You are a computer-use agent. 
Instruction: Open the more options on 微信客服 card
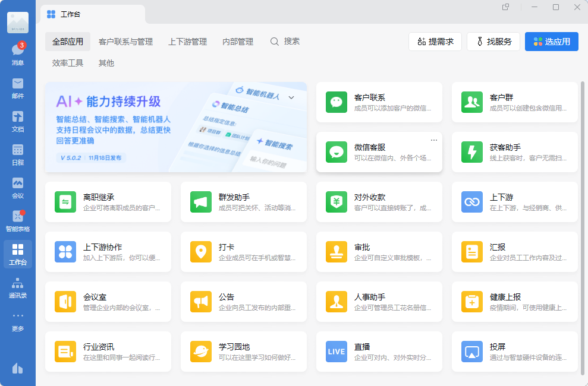(x=433, y=140)
